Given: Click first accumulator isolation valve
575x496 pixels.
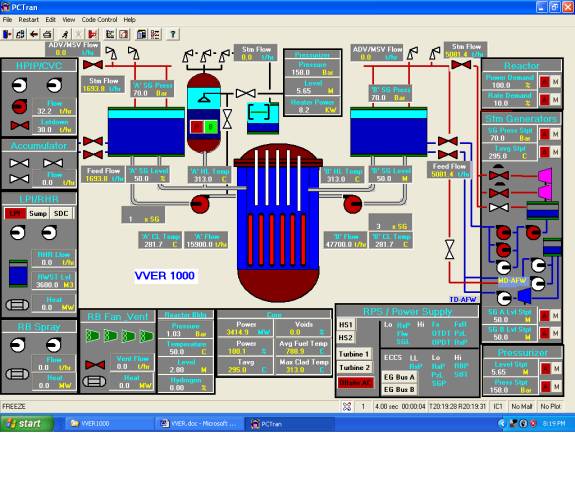Looking at the screenshot, I should (x=19, y=163).
